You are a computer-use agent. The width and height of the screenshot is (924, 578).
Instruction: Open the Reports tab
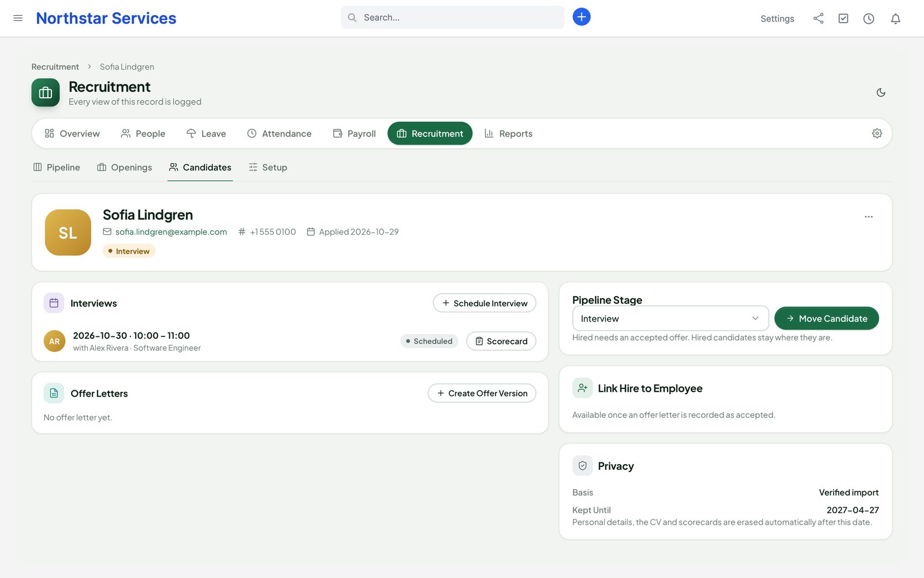click(x=509, y=134)
